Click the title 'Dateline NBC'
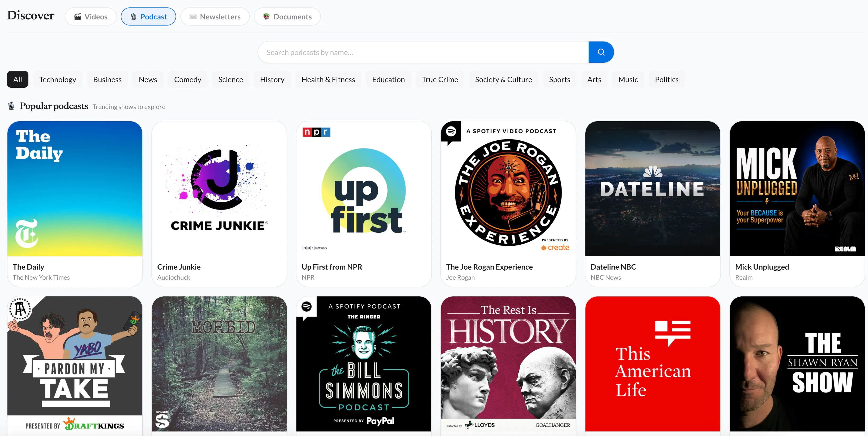This screenshot has width=868, height=436. click(613, 267)
